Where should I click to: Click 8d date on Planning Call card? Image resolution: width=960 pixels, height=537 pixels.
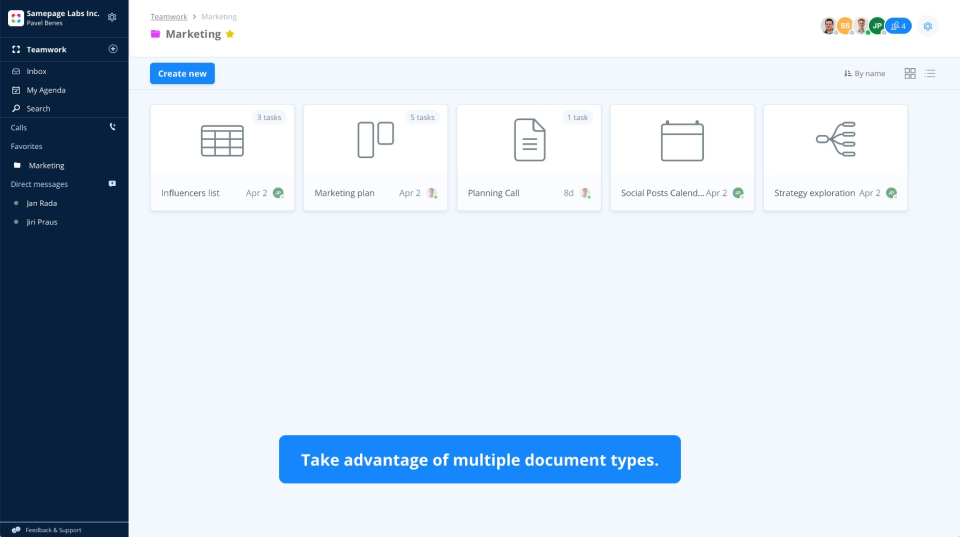pos(569,193)
